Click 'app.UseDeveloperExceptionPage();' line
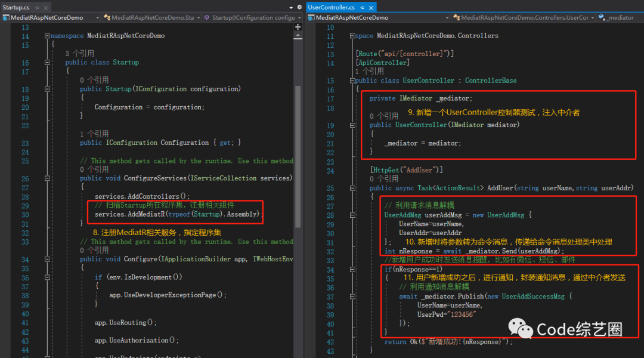Image resolution: width=644 pixels, height=358 pixels. coord(168,295)
